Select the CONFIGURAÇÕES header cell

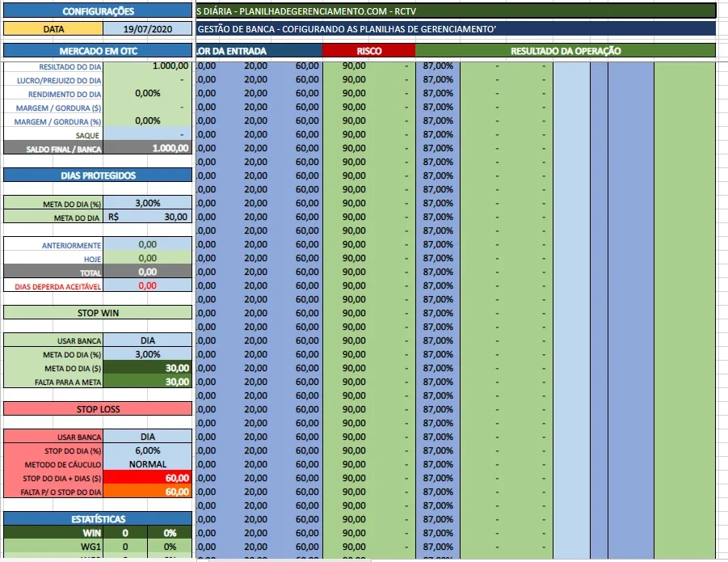[x=98, y=11]
